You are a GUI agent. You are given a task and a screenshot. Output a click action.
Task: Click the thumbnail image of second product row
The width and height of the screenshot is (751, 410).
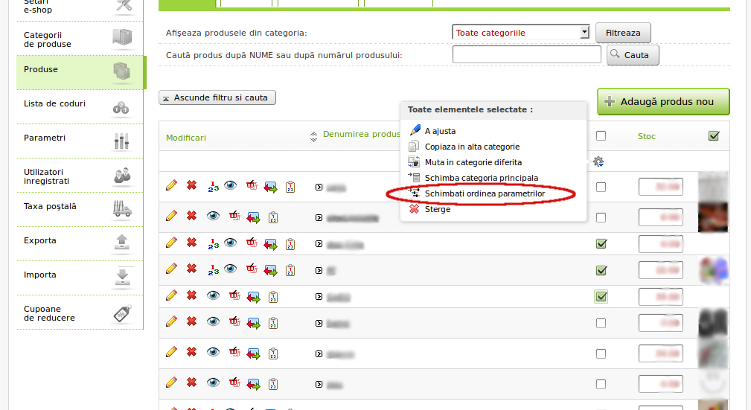click(x=713, y=217)
